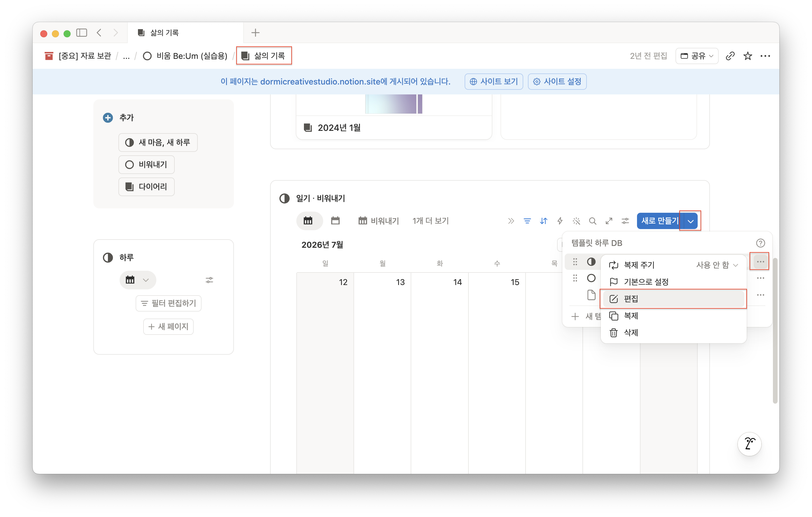
Task: Choose 기본으로 설정 from the menu
Action: [673, 282]
